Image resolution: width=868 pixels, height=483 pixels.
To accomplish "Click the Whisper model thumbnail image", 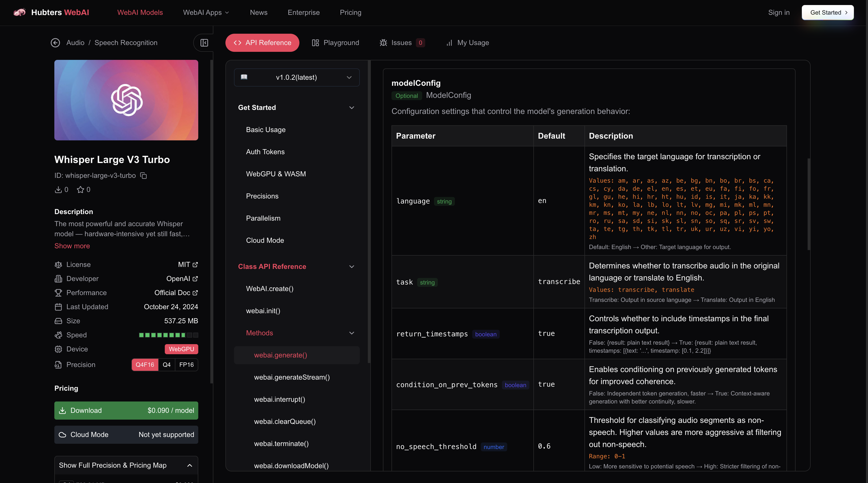I will 126,100.
